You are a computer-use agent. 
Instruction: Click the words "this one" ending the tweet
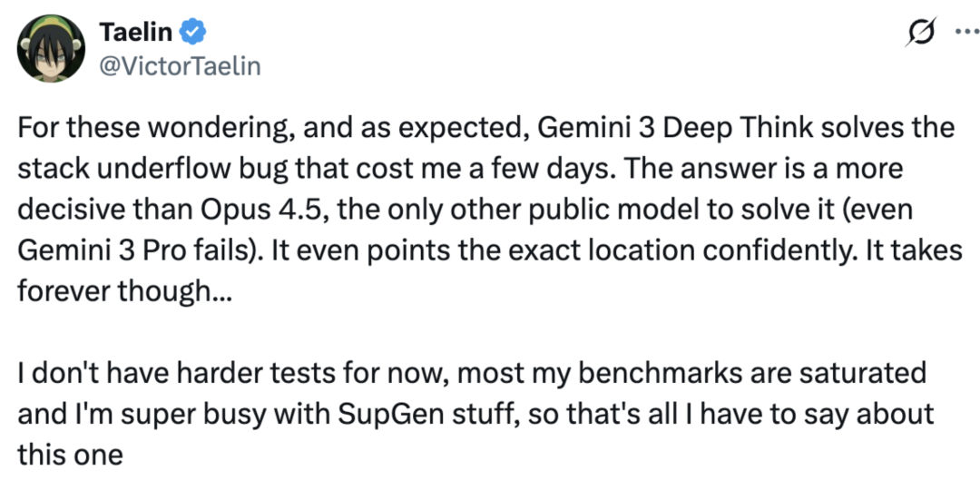coord(70,454)
